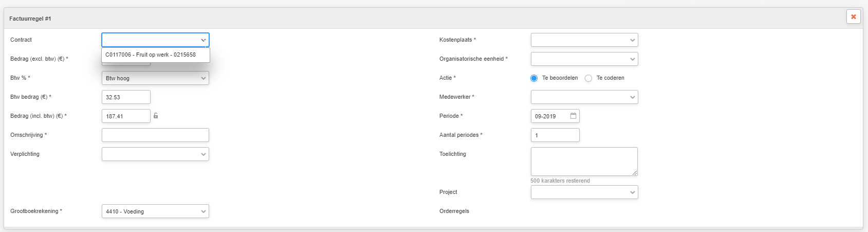This screenshot has height=232, width=868.
Task: Open the Organisatorische eenheid dropdown
Action: 584,59
